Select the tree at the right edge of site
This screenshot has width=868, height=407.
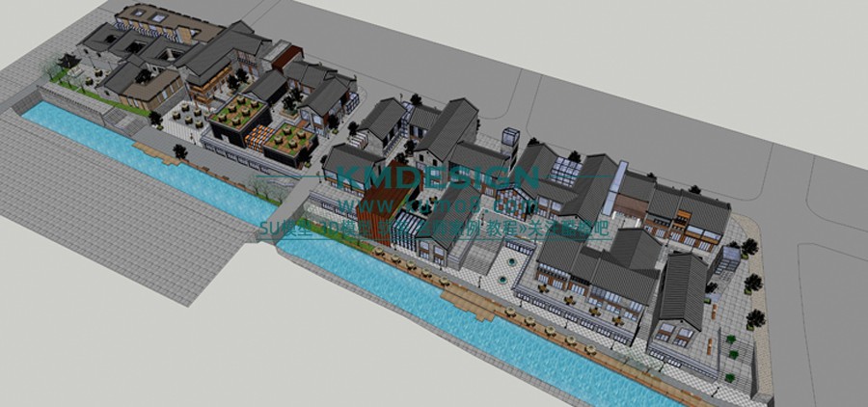(x=753, y=284)
